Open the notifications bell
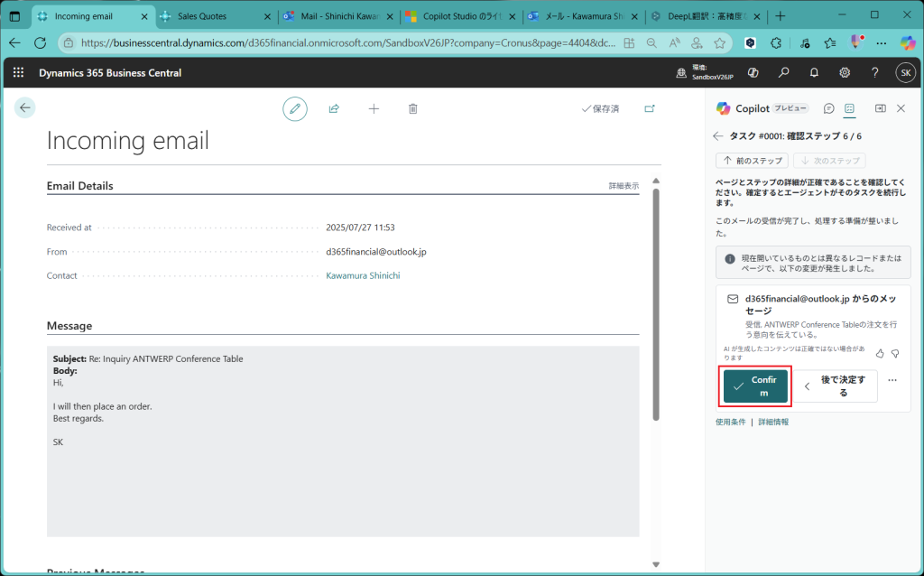The image size is (924, 576). pos(814,72)
